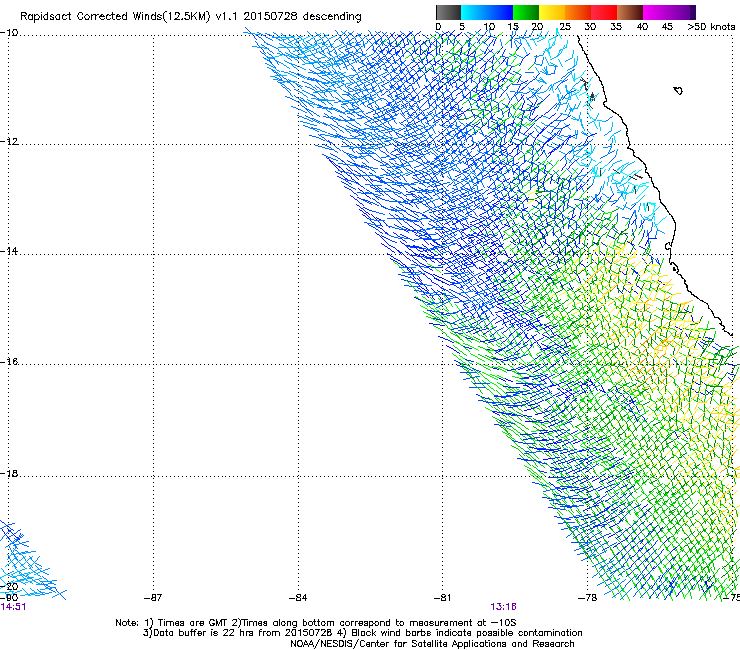The image size is (740, 650).
Task: Click the small island outline east of the coast
Action: [678, 90]
